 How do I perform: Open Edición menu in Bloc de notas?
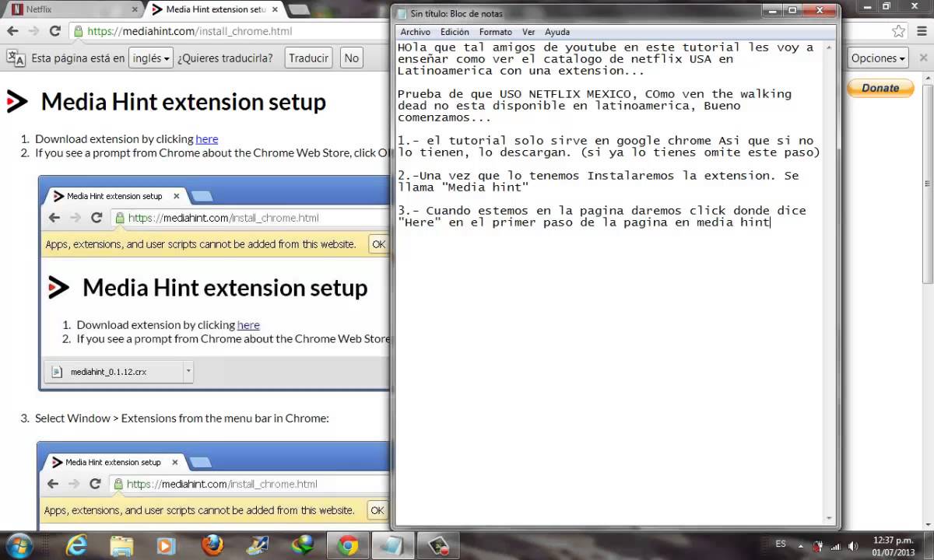(x=455, y=32)
